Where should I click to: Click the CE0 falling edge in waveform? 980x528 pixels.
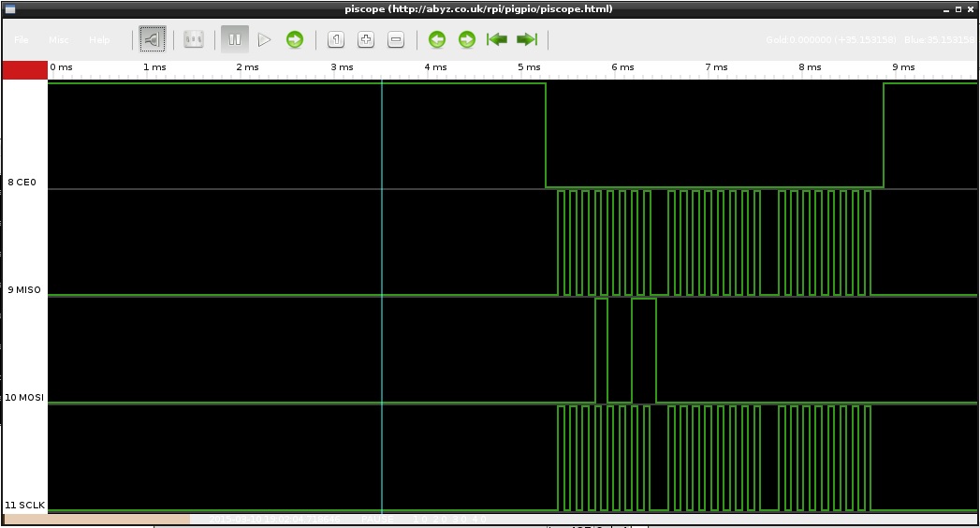pos(546,135)
